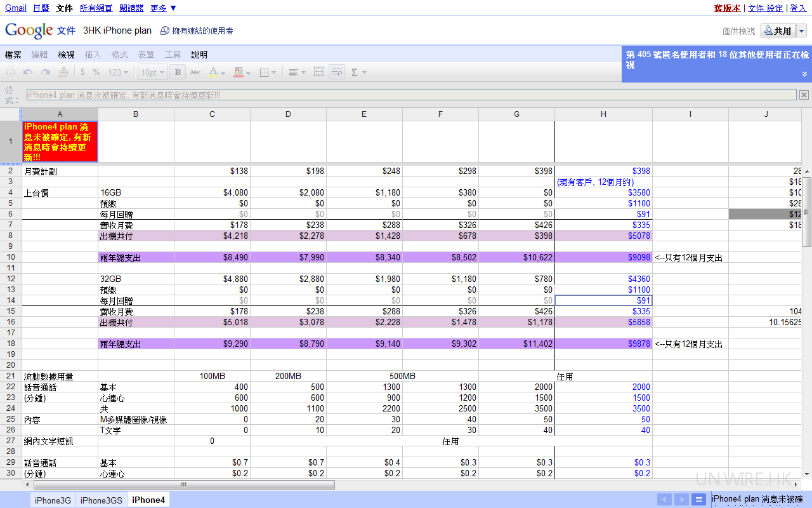Click the sharing status icon beside 擁有連結的使用者

164,30
